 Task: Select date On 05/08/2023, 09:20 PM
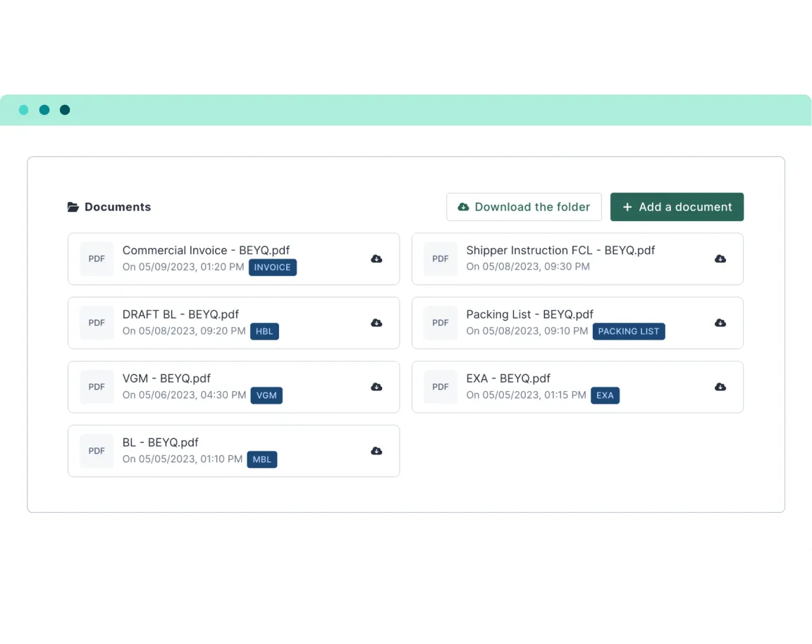coord(184,330)
